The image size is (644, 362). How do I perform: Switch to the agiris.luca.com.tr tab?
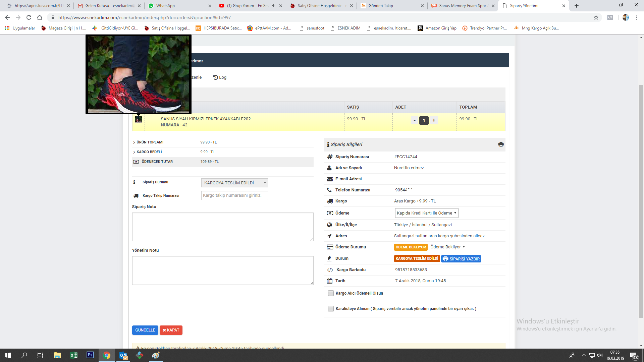coord(38,6)
